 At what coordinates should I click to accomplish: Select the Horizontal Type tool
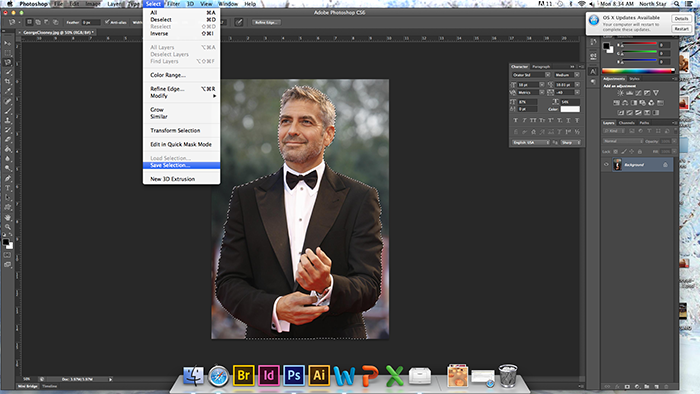[8, 188]
